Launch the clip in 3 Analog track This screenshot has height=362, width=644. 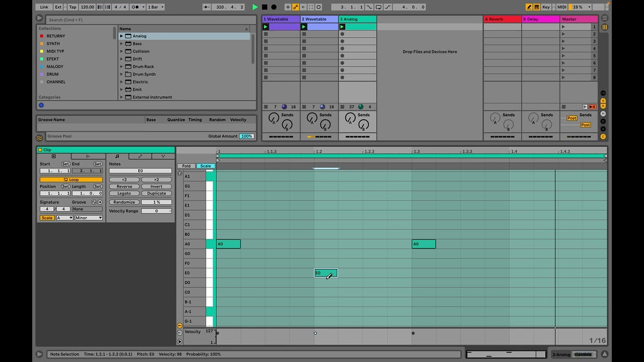(342, 27)
